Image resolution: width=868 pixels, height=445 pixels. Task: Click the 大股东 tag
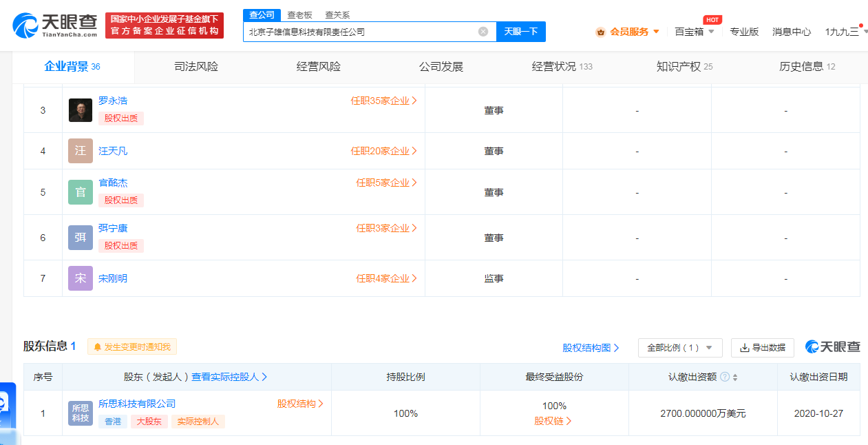tap(149, 422)
